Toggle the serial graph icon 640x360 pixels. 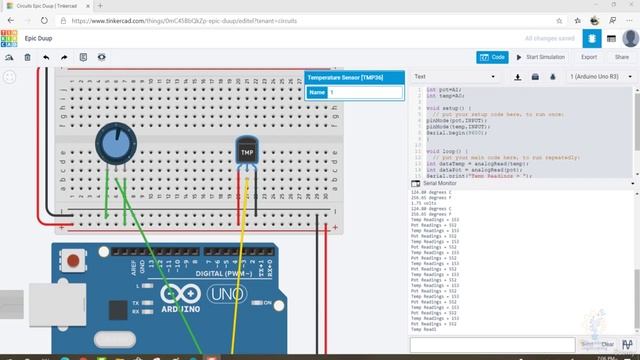pos(627,344)
